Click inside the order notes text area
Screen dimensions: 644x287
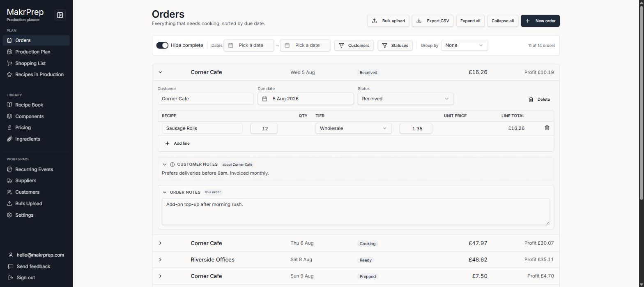(356, 212)
